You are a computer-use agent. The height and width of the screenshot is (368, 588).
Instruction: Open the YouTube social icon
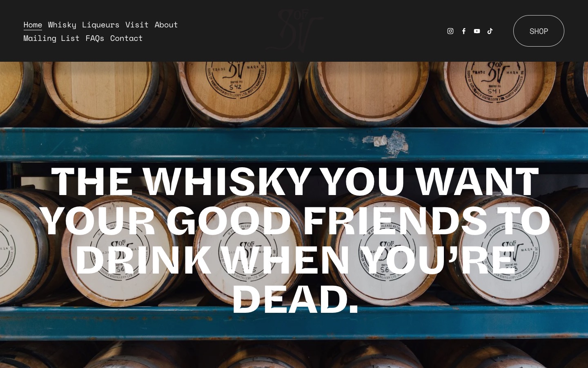[477, 31]
